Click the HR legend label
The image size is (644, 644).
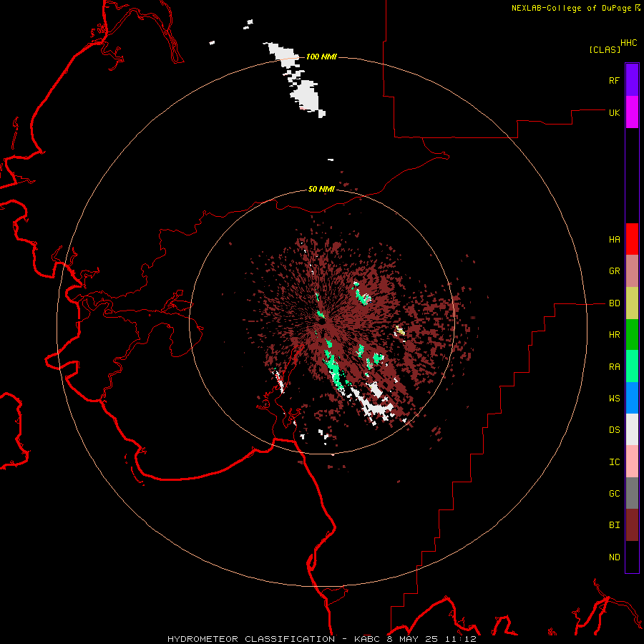(614, 335)
